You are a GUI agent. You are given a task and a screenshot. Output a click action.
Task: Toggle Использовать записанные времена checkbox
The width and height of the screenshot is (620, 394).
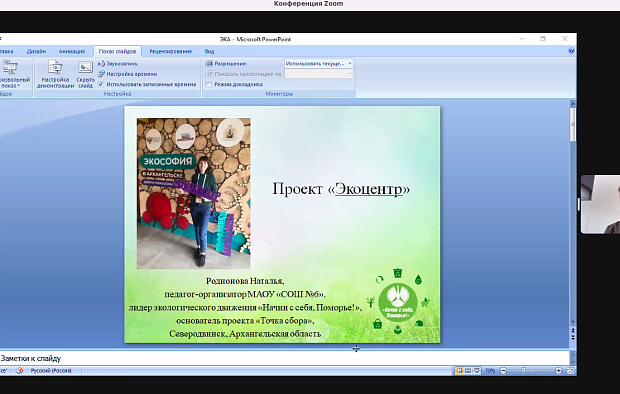coord(101,84)
